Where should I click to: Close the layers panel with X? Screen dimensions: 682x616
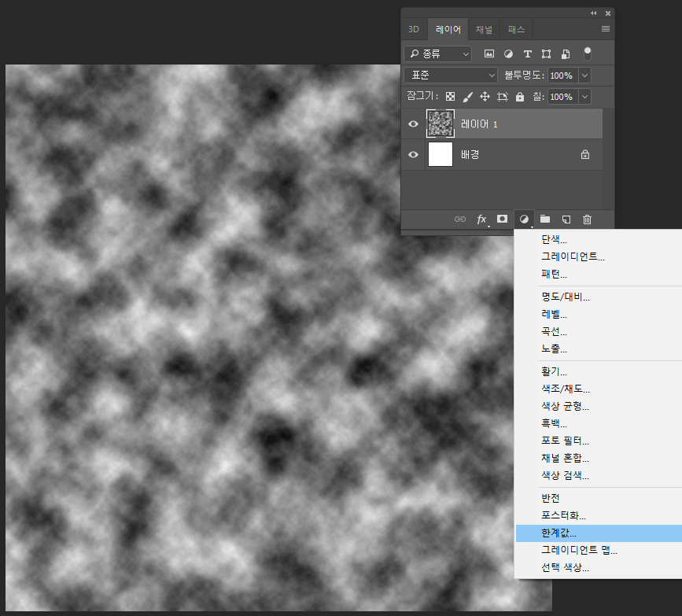click(x=608, y=13)
